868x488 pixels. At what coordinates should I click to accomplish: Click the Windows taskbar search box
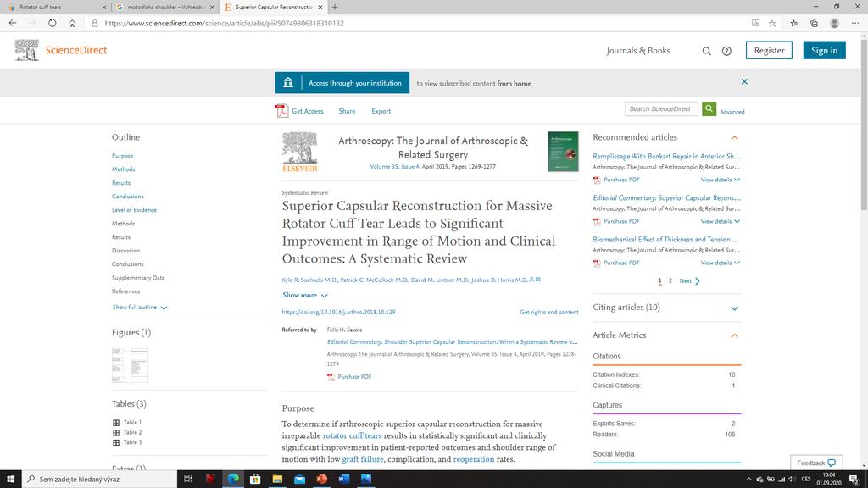(100, 479)
